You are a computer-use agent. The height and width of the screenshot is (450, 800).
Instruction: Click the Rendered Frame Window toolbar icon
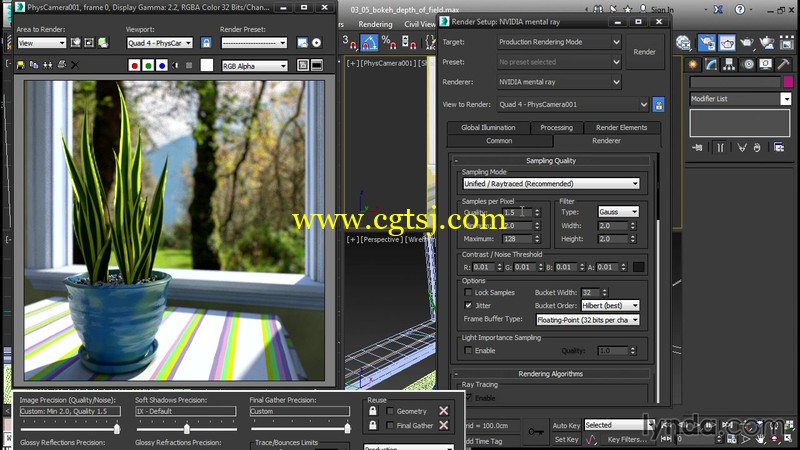727,43
